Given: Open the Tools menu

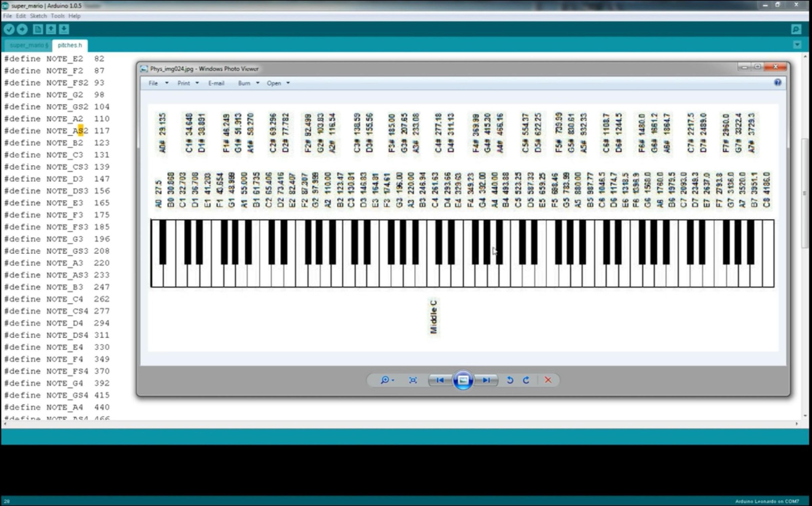Looking at the screenshot, I should (58, 16).
